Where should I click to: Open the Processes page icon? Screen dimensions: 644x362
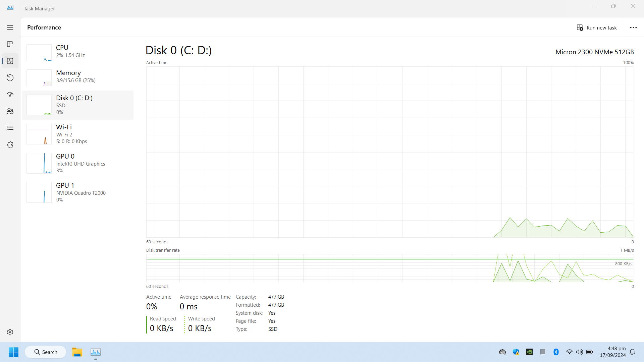tap(10, 44)
